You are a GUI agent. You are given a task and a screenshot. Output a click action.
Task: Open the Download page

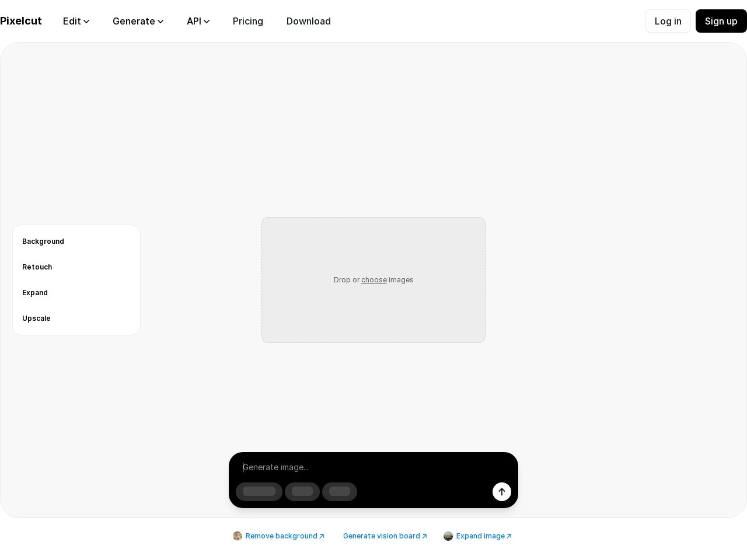pos(309,21)
